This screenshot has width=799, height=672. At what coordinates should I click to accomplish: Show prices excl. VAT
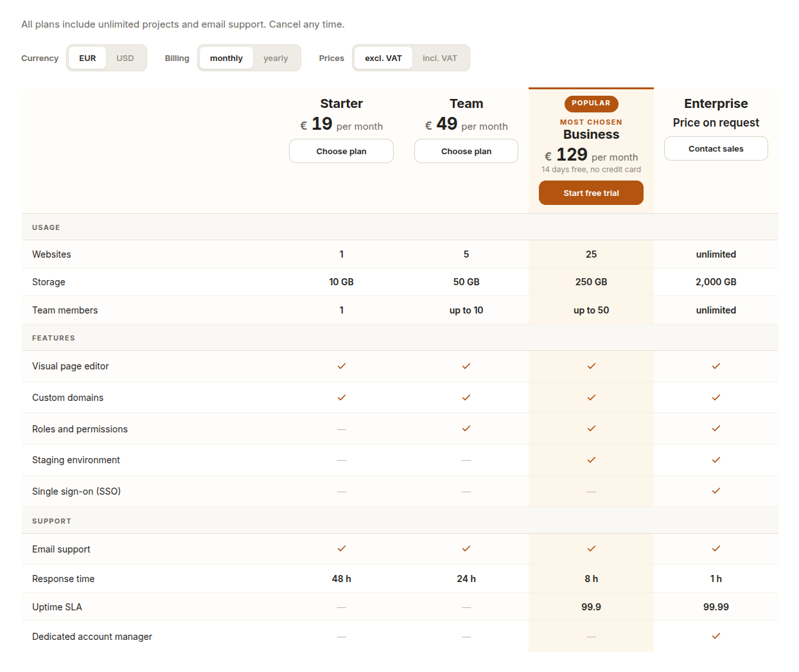[x=383, y=58]
